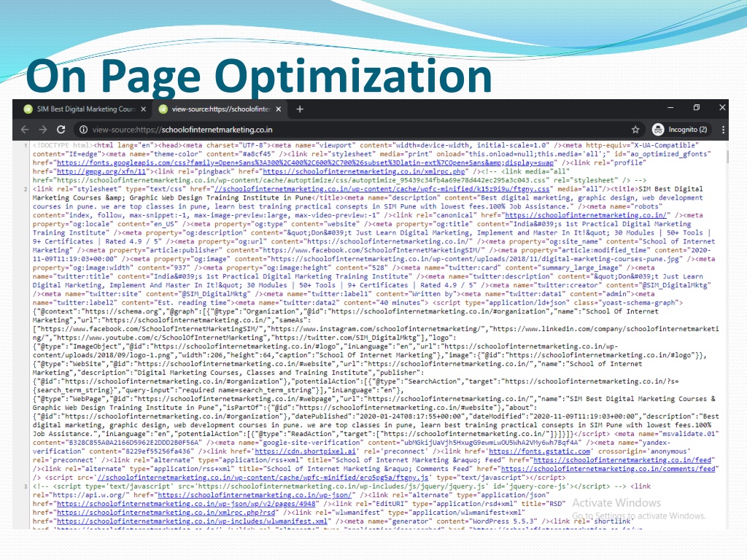This screenshot has width=747, height=560.
Task: Open the schoolofinternetmarketing.co.in/feed link
Action: [622, 460]
